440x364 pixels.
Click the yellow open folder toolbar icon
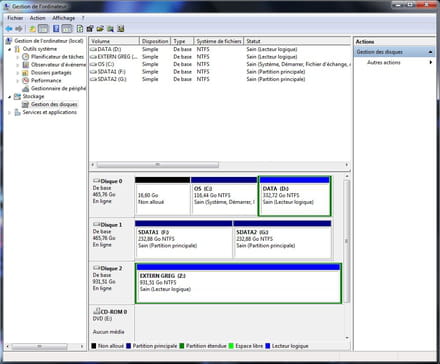tap(100, 29)
